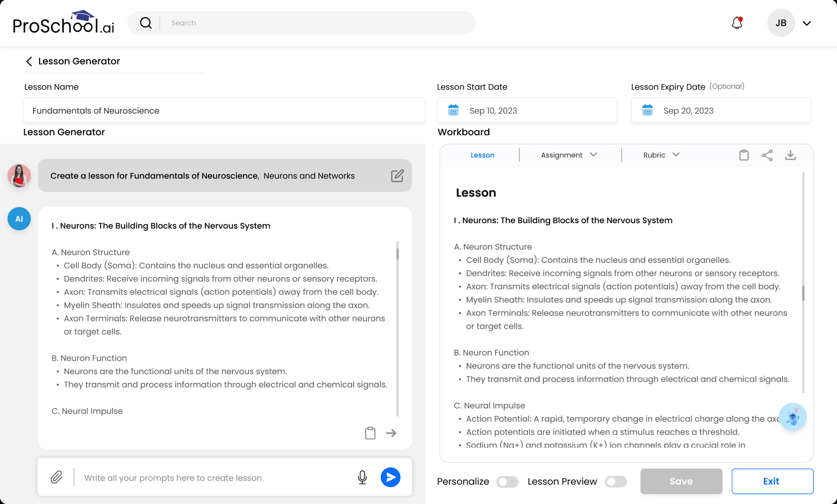This screenshot has width=837, height=504.
Task: Go back from Lesson Generator
Action: tap(29, 62)
